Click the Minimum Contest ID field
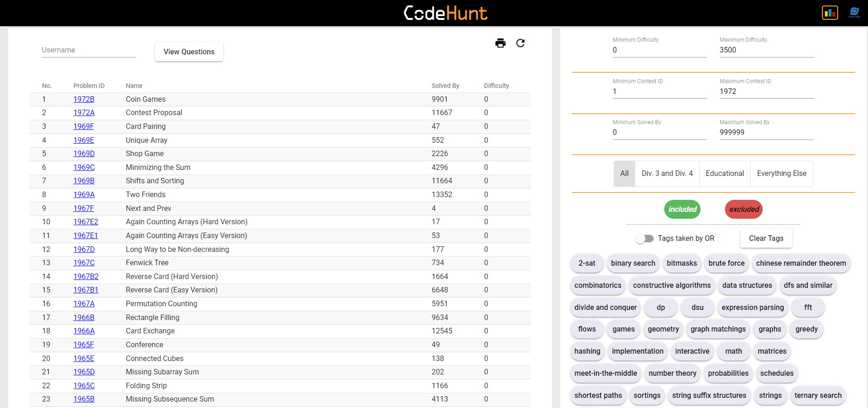This screenshot has height=408, width=868. click(660, 92)
